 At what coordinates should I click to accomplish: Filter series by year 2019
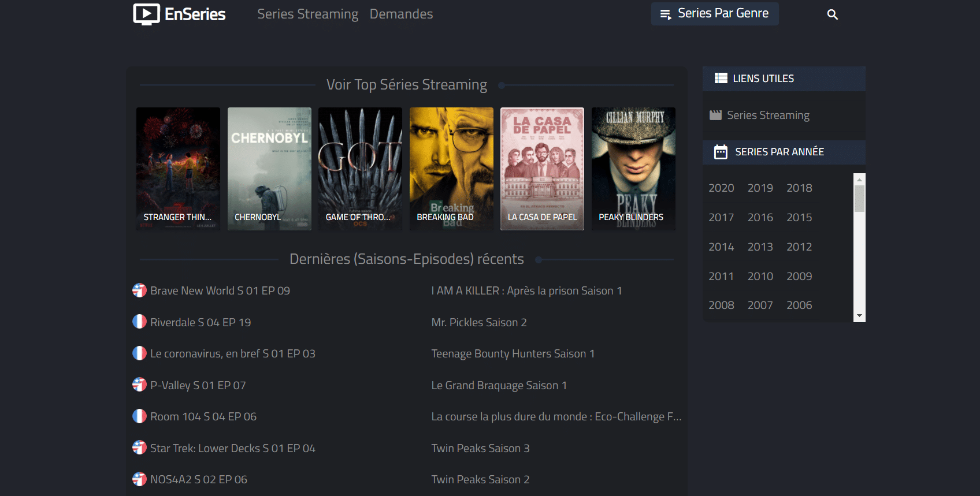click(x=760, y=188)
